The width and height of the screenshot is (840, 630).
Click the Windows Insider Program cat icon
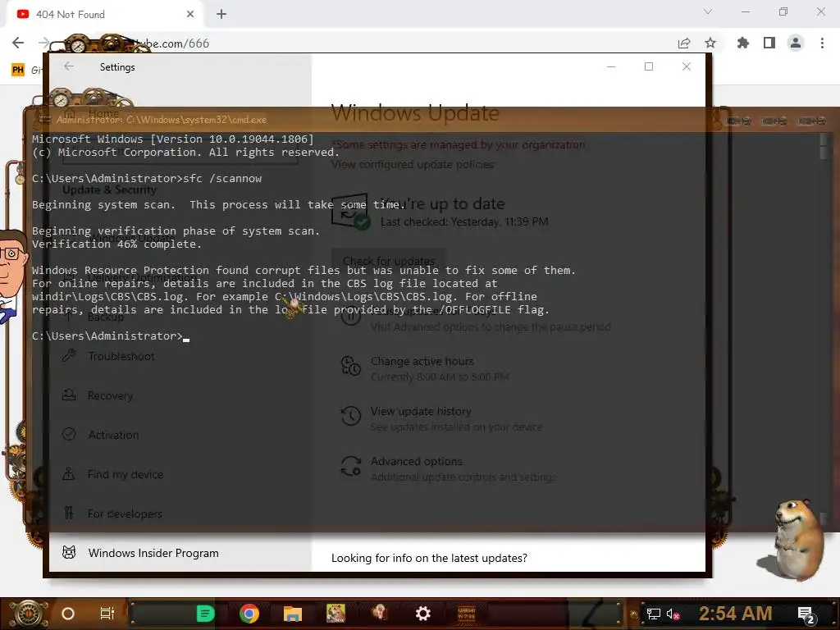coord(69,552)
